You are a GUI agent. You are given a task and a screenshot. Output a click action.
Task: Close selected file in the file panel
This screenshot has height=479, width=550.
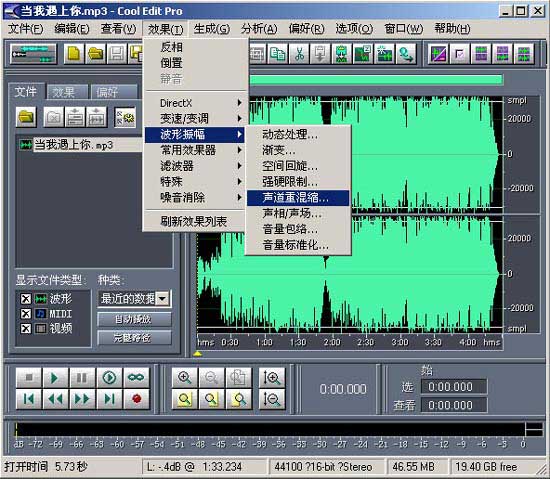[x=53, y=117]
